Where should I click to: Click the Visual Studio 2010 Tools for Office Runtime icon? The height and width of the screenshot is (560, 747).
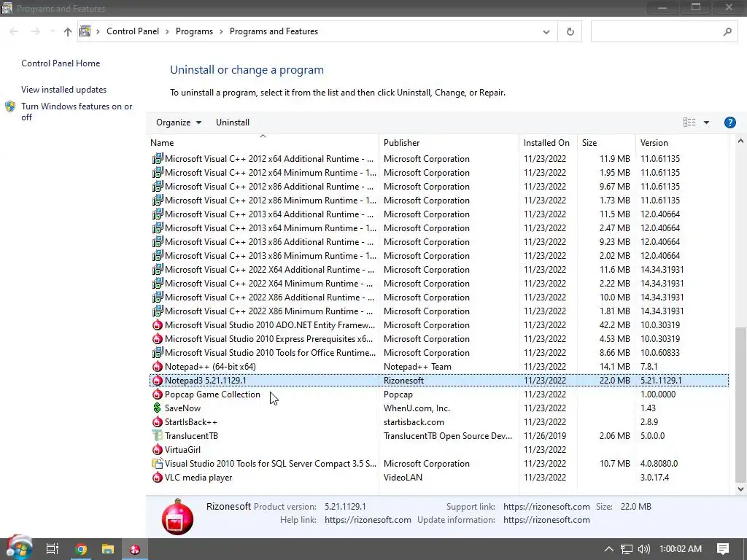(x=158, y=353)
